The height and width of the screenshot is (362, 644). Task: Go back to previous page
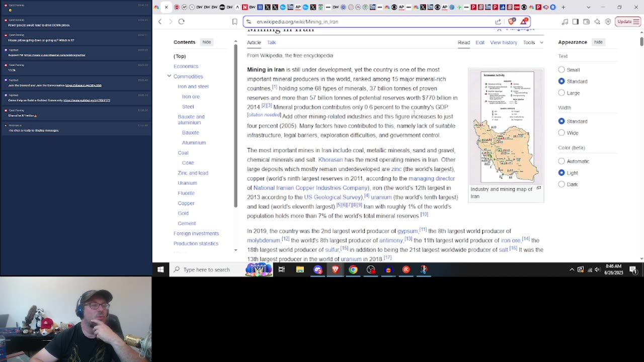pos(160,22)
